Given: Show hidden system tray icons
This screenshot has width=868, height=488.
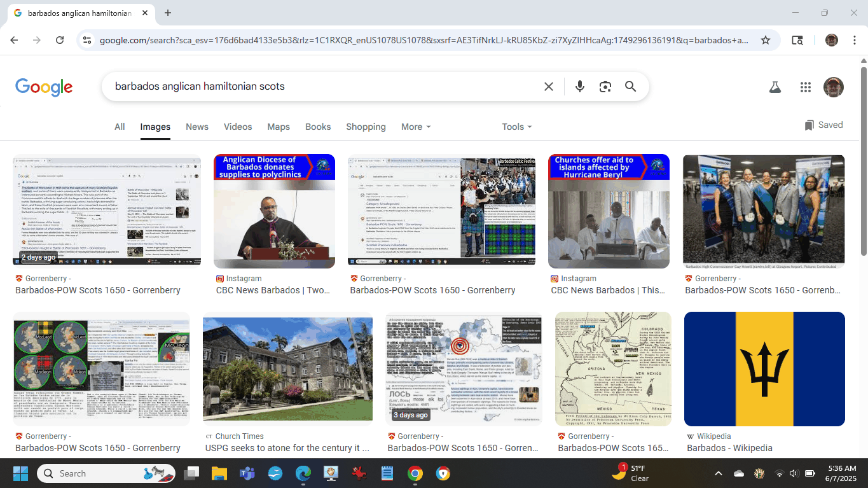Looking at the screenshot, I should click(x=719, y=473).
